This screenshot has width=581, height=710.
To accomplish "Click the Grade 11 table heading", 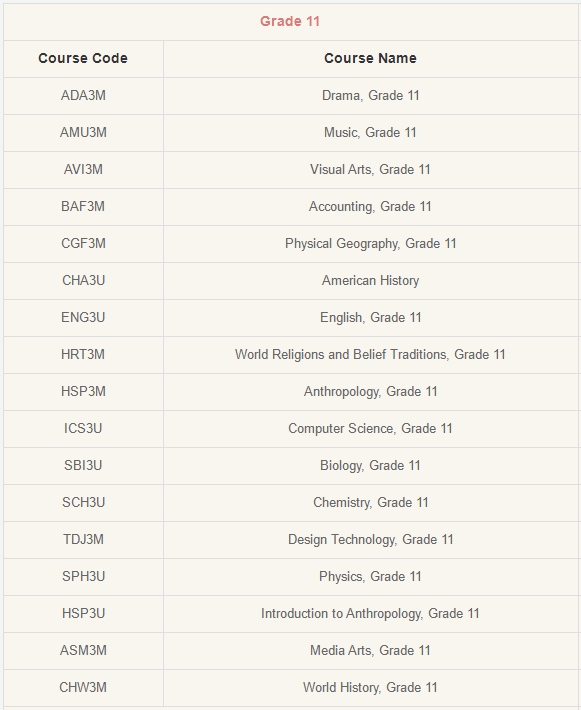I will point(290,21).
